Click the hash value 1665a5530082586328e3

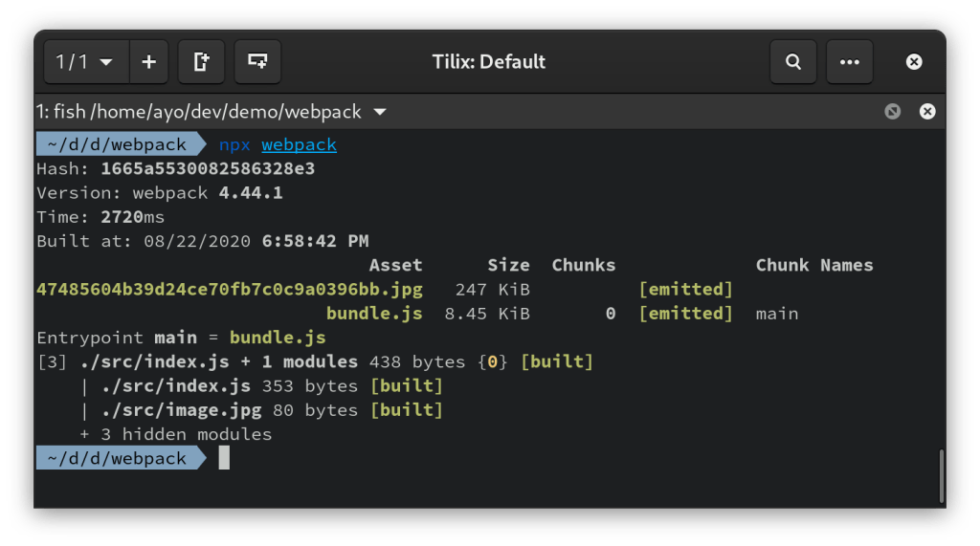click(x=208, y=168)
